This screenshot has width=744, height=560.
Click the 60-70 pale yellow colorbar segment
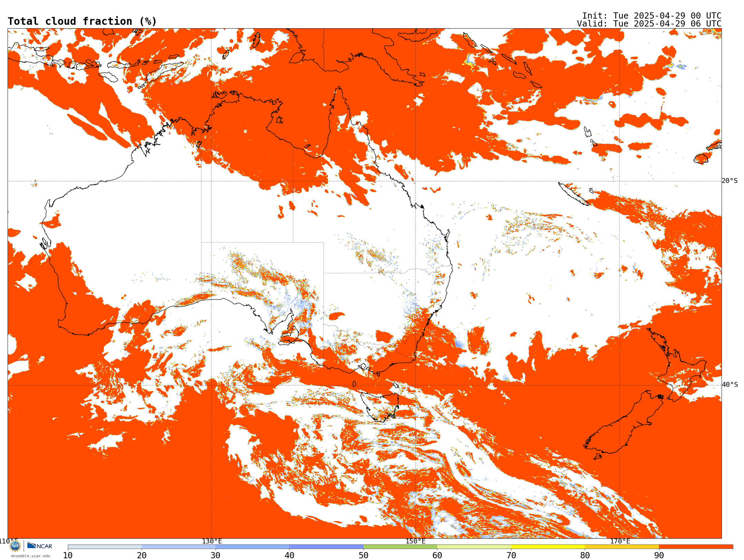click(x=474, y=547)
